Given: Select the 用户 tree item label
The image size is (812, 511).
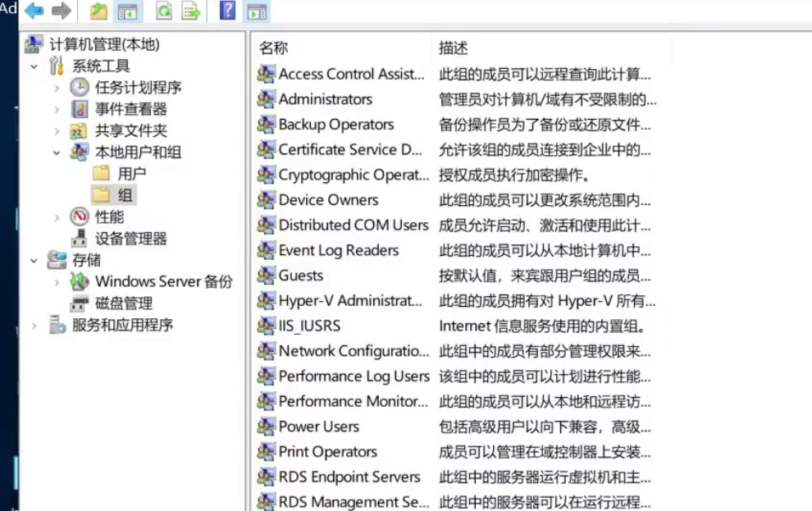Looking at the screenshot, I should point(131,173).
